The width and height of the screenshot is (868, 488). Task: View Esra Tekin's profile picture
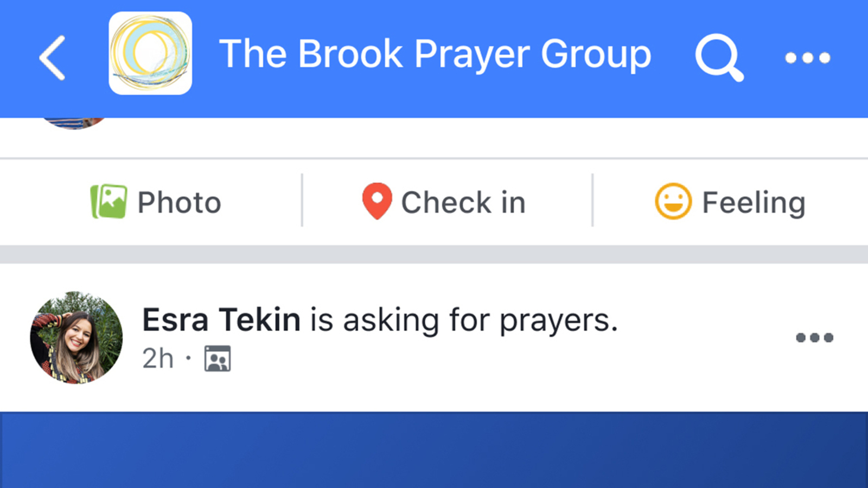click(x=76, y=338)
